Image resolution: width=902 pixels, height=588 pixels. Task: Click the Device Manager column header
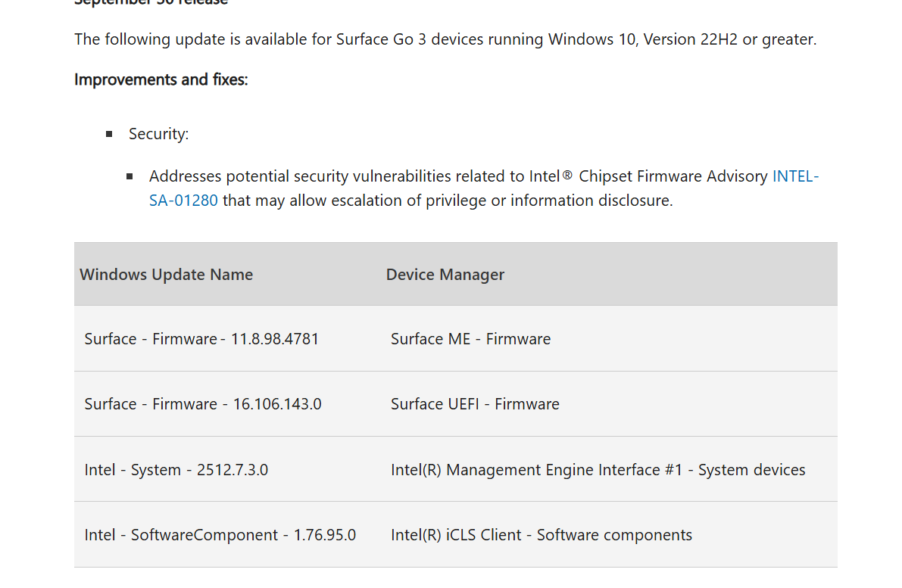(x=445, y=275)
